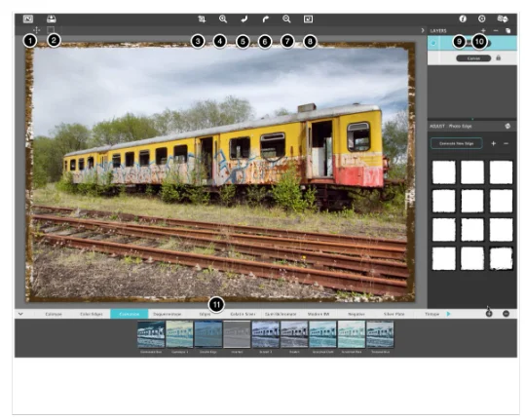Select the Canvas layer

click(x=473, y=57)
